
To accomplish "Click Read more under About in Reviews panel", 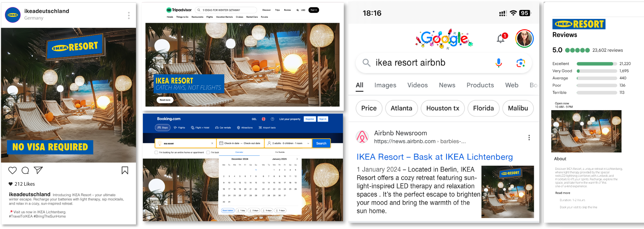I will pos(563,193).
